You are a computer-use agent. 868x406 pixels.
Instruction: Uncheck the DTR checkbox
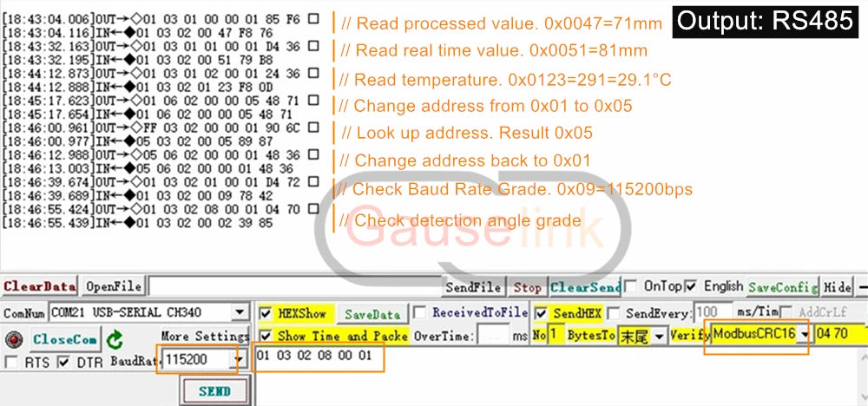[x=64, y=363]
